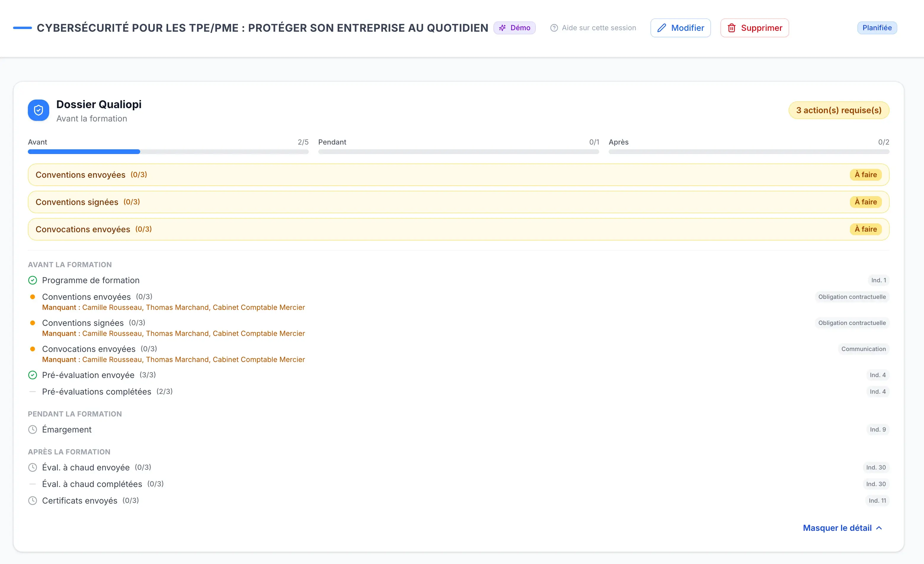The image size is (924, 564).
Task: Select the Pendant phase label
Action: pyautogui.click(x=332, y=142)
